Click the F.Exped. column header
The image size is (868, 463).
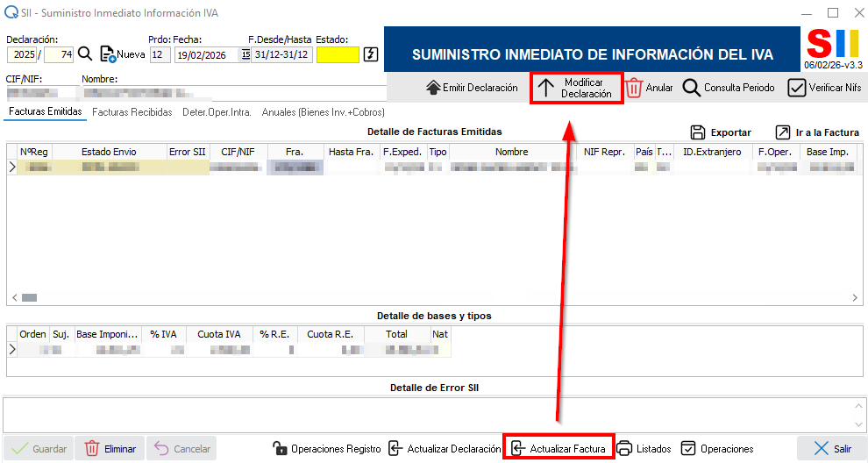pos(403,152)
